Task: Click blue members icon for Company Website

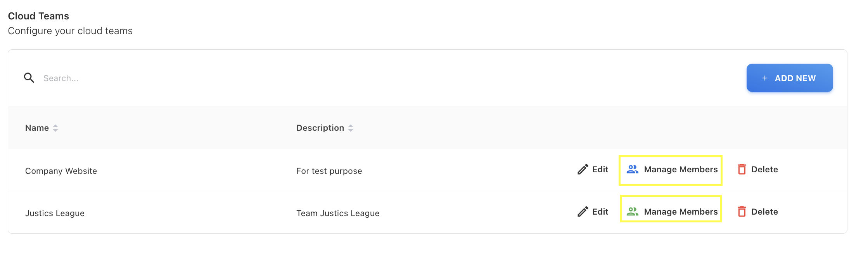Action: pos(632,170)
